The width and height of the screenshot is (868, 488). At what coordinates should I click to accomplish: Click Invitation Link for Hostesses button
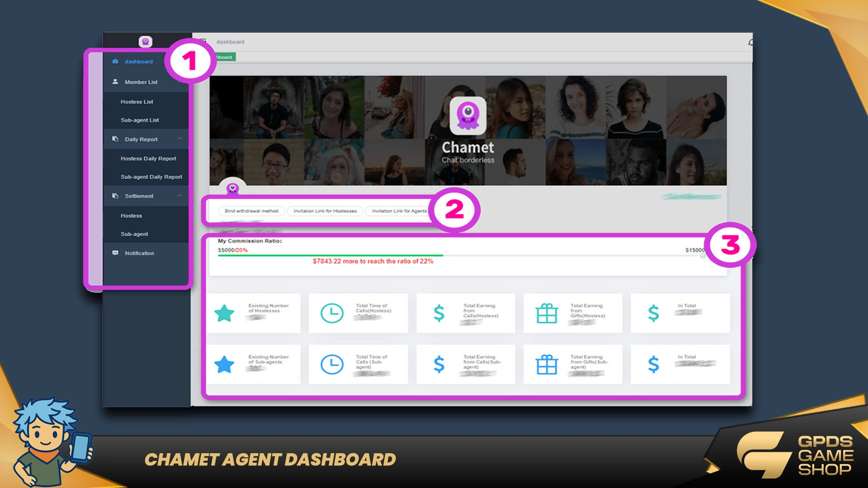[x=325, y=211]
